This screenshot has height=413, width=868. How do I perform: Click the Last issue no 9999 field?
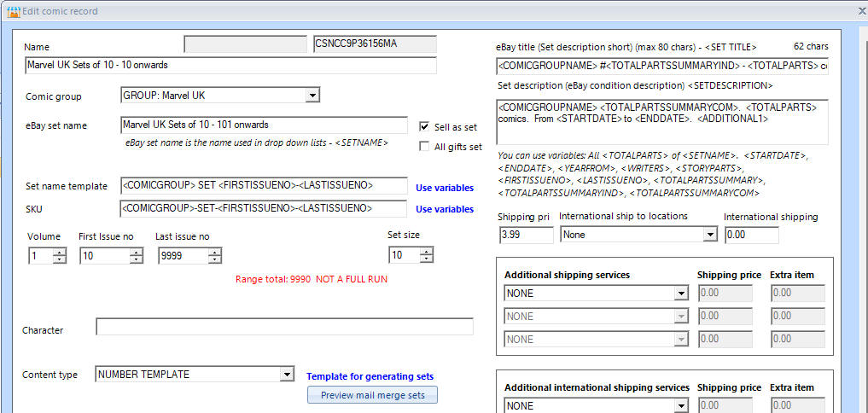click(x=184, y=256)
